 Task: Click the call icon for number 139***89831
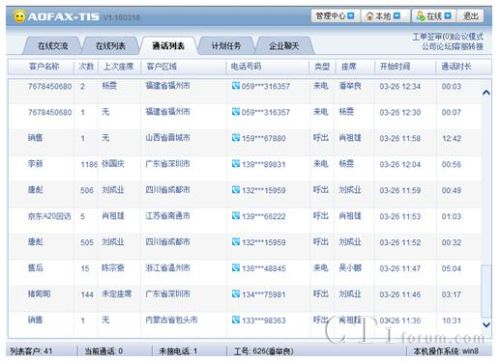point(236,164)
